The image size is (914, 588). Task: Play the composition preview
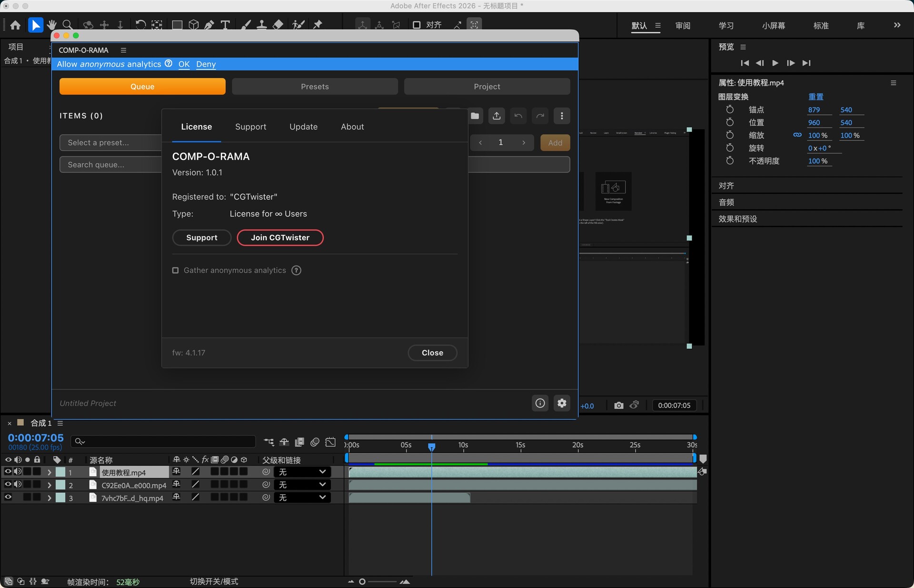click(775, 63)
